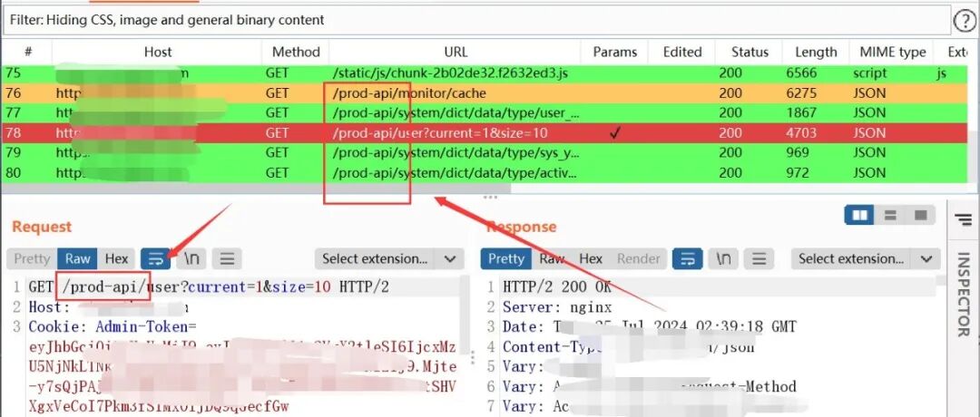Sort history by the Params column header
980x417 pixels.
615,52
